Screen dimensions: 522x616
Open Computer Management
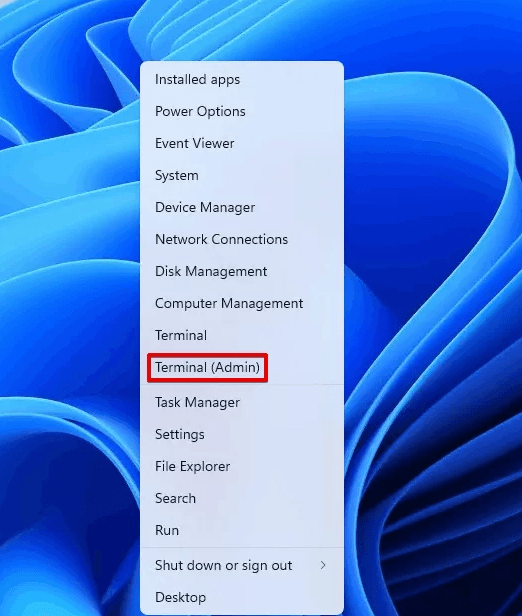pos(242,303)
